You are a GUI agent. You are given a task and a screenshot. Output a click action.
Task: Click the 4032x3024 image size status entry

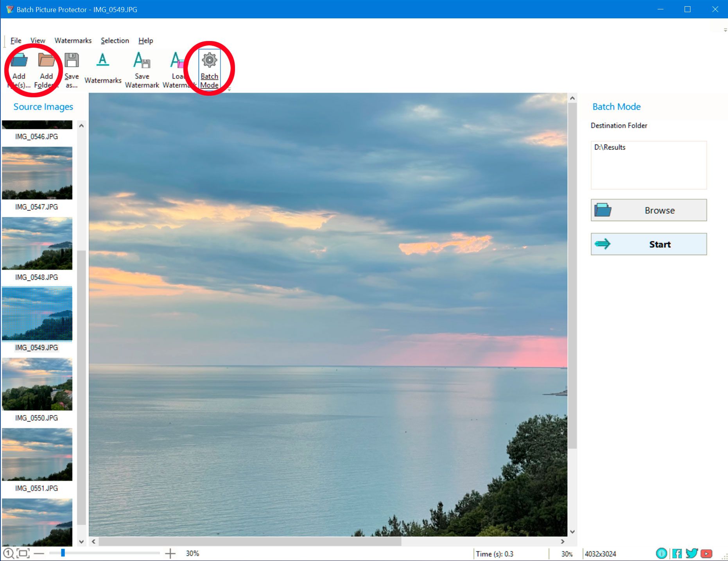[601, 554]
